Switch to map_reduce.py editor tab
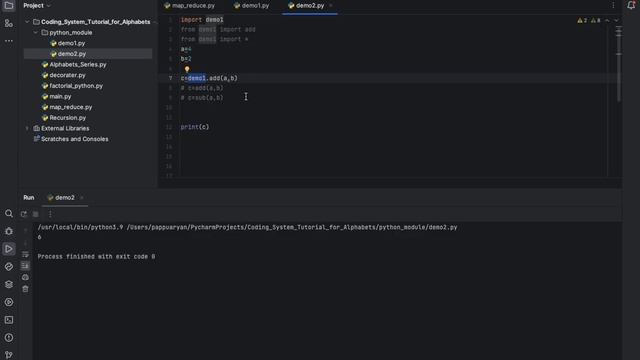Screen dimensions: 640x360 coord(190,6)
